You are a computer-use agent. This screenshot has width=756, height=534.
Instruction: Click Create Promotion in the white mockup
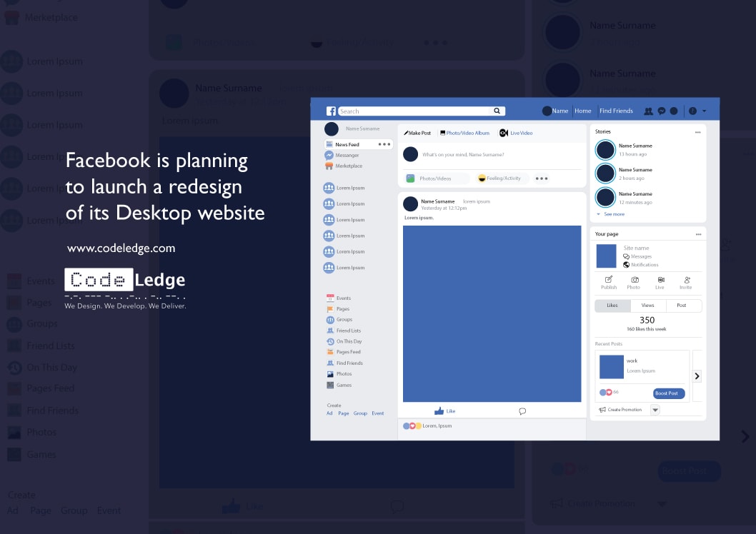click(x=620, y=409)
